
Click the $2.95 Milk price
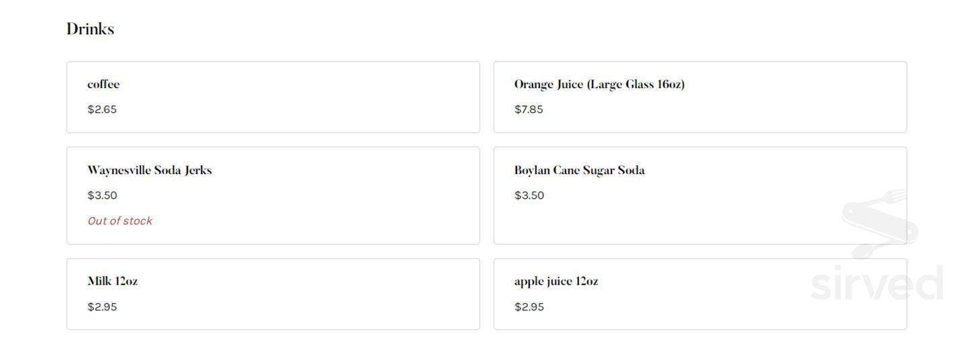[102, 307]
